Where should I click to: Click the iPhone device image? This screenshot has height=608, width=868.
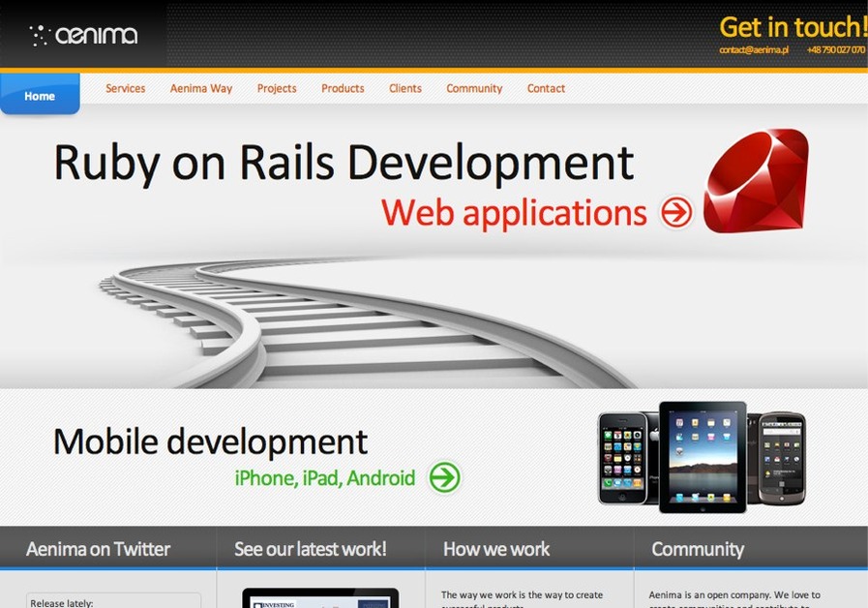(x=623, y=459)
